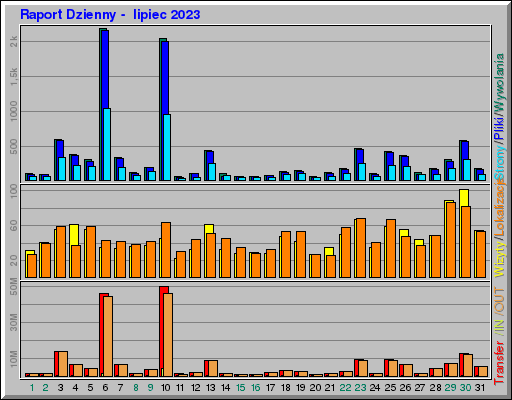Click the title "Raport Dzienny - lipiec 2023"

110,15
